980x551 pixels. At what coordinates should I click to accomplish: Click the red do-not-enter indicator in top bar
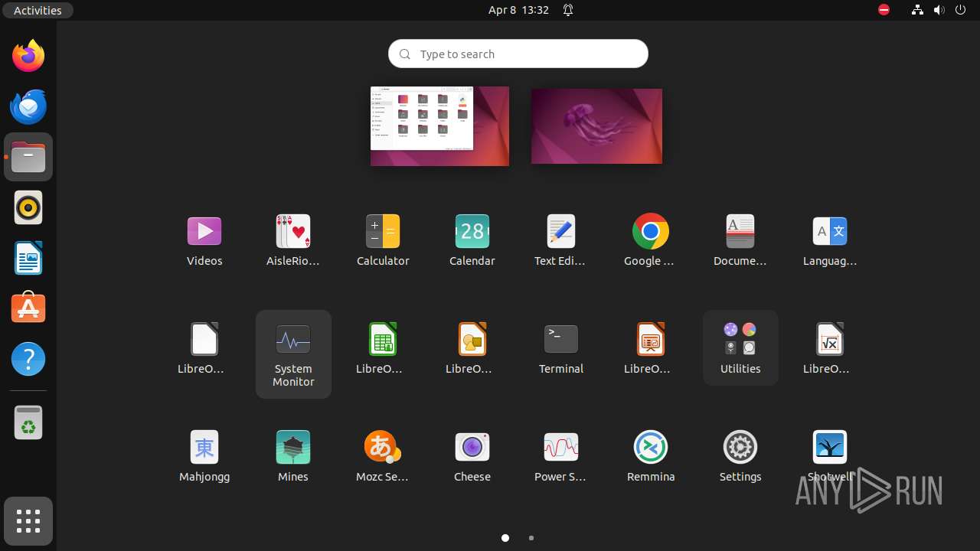(x=884, y=10)
